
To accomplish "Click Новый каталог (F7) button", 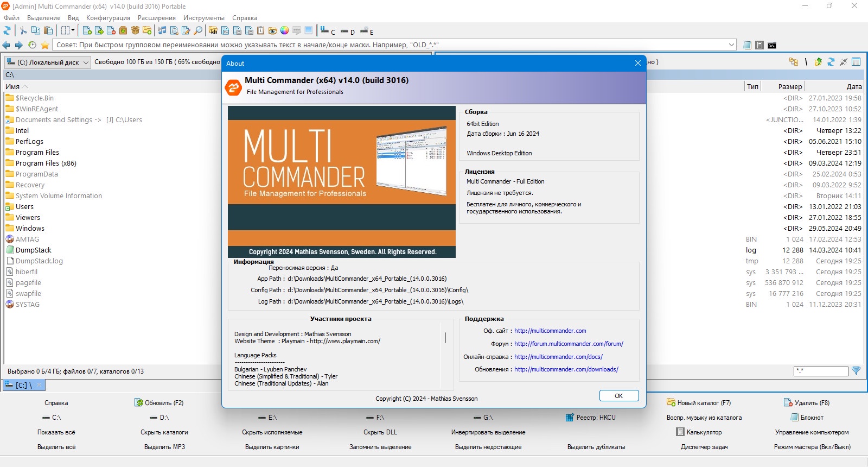I will point(699,403).
